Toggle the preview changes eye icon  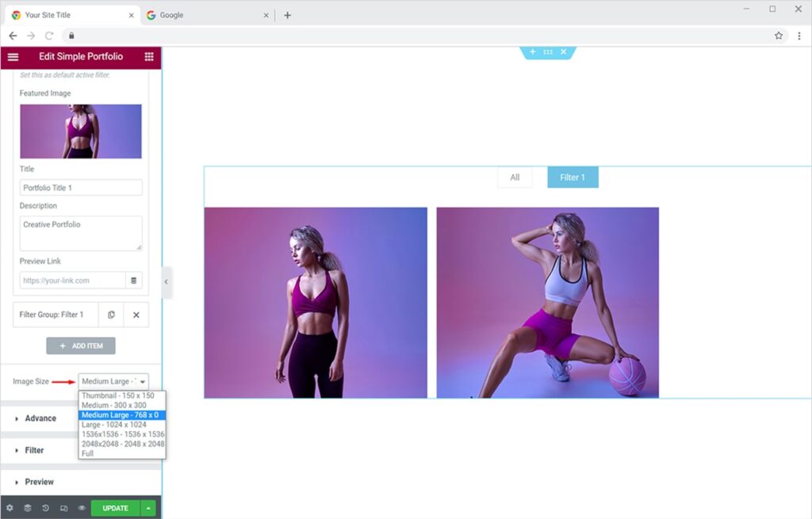click(82, 508)
